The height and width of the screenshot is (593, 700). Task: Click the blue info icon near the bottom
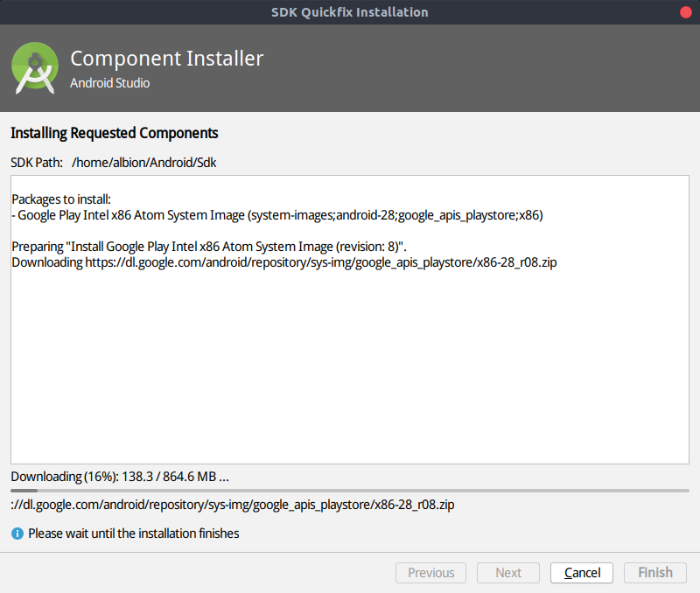coord(15,534)
